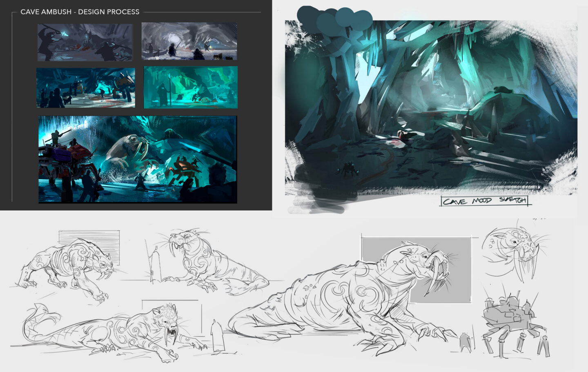Open the final walrus ambush painting
This screenshot has height=372, width=588.
tap(138, 159)
